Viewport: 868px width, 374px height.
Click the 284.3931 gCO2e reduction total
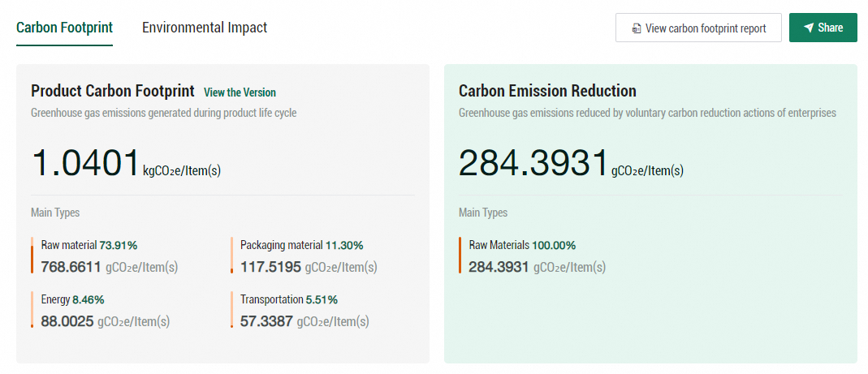coord(533,163)
